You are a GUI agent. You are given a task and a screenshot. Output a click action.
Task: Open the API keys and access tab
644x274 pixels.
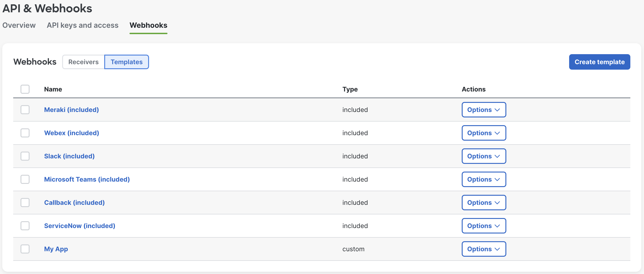point(83,25)
